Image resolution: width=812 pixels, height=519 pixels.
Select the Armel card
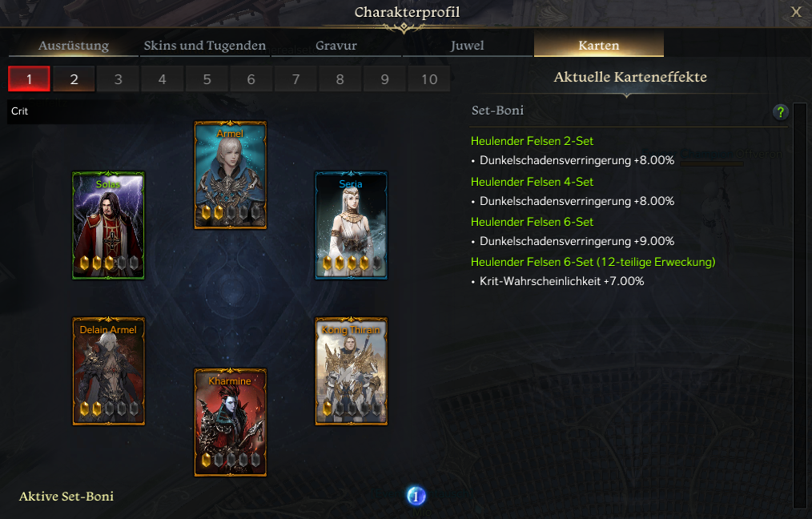pyautogui.click(x=231, y=175)
